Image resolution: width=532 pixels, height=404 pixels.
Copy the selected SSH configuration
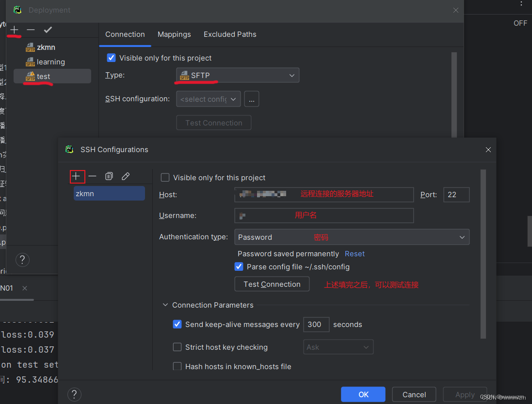[109, 176]
